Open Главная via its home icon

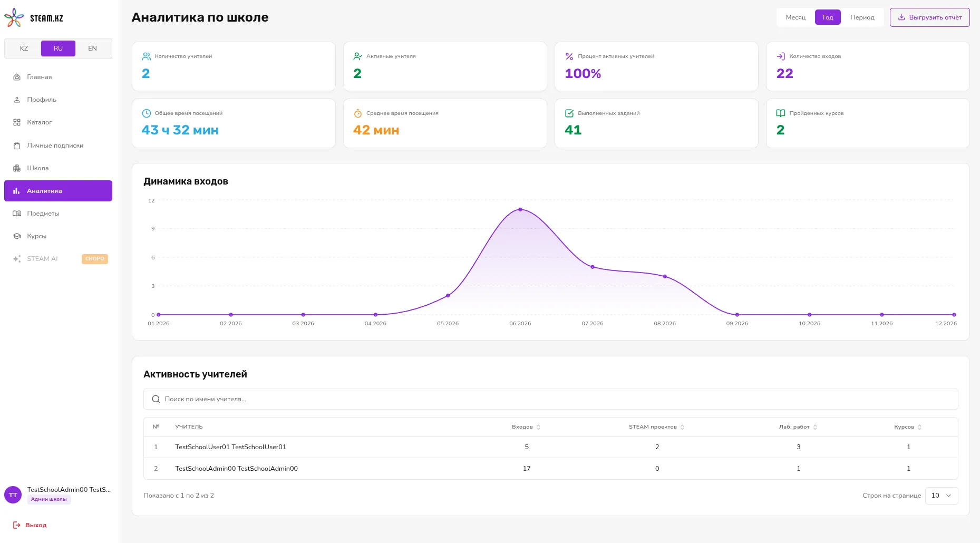(x=17, y=77)
